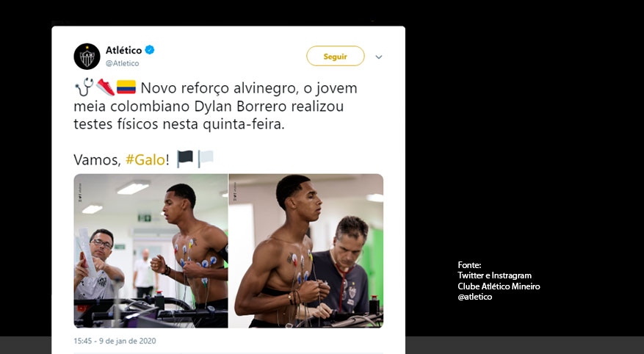The image size is (644, 354).
Task: Open the tweet options chevron menu
Action: point(379,57)
